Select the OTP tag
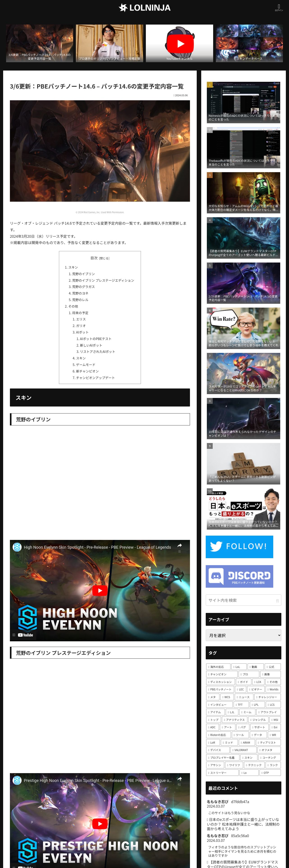This screenshot has width=289, height=868. pos(270,773)
